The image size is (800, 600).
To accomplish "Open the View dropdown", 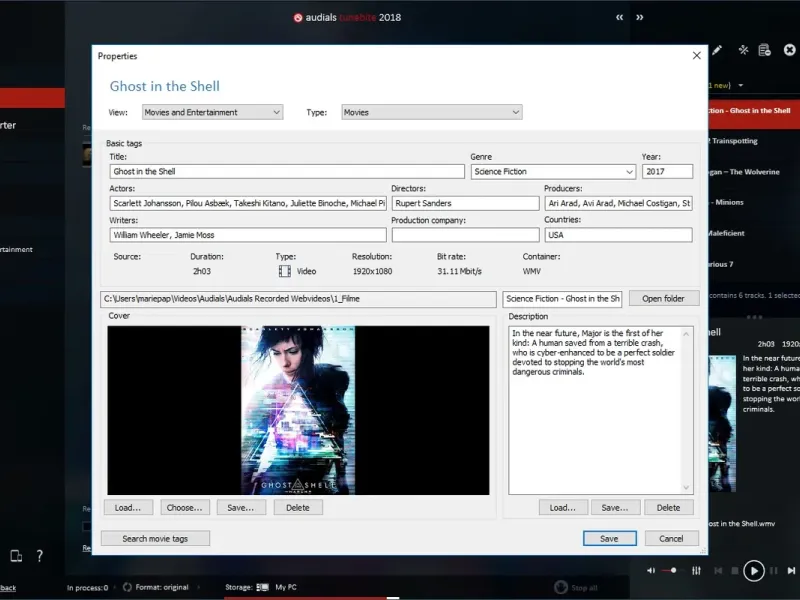I will tap(212, 113).
